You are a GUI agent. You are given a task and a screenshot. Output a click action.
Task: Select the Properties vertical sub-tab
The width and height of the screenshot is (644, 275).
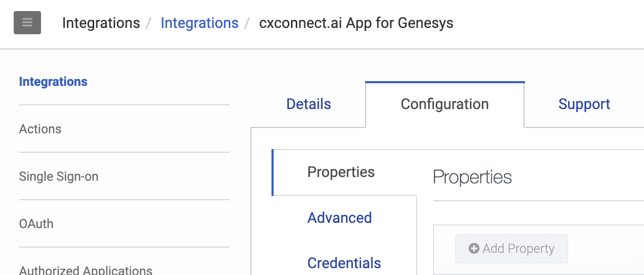341,172
